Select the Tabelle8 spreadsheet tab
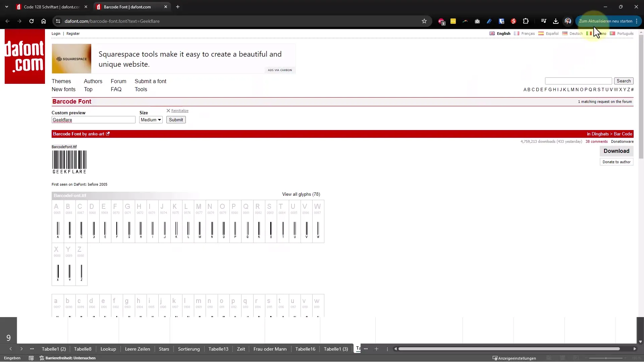 pyautogui.click(x=82, y=349)
